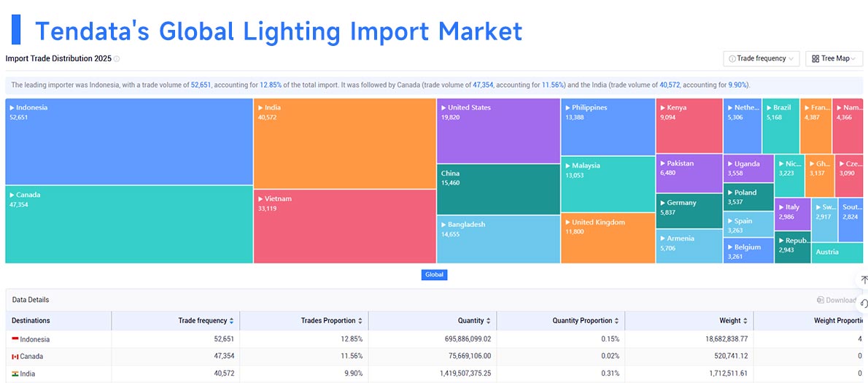Click the 47,354 link in summary text
This screenshot has width=868, height=383.
pyautogui.click(x=483, y=85)
